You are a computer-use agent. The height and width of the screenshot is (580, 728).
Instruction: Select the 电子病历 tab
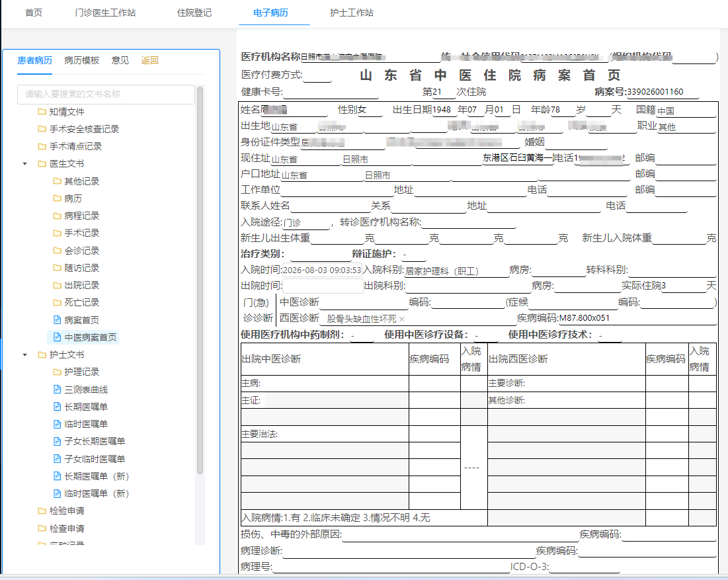click(x=270, y=13)
